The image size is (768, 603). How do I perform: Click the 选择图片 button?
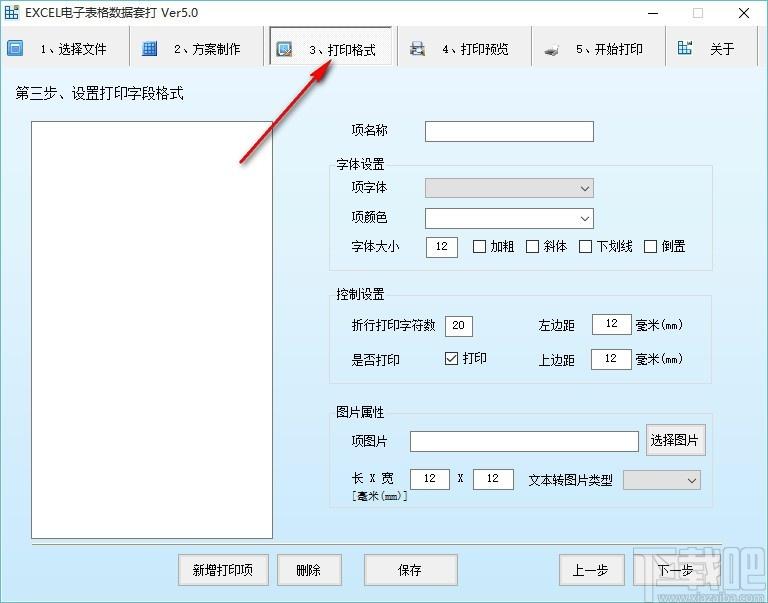(675, 440)
